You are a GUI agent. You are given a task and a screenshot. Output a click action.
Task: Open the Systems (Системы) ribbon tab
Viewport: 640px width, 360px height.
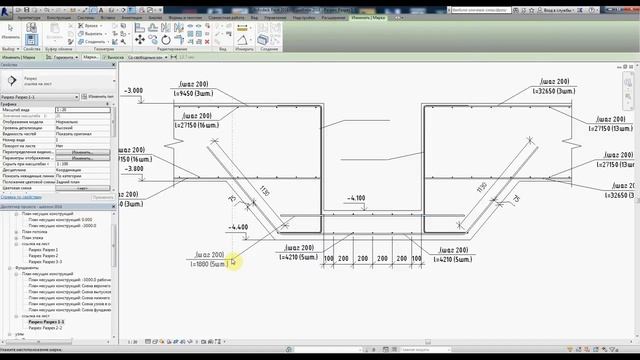coord(85,18)
